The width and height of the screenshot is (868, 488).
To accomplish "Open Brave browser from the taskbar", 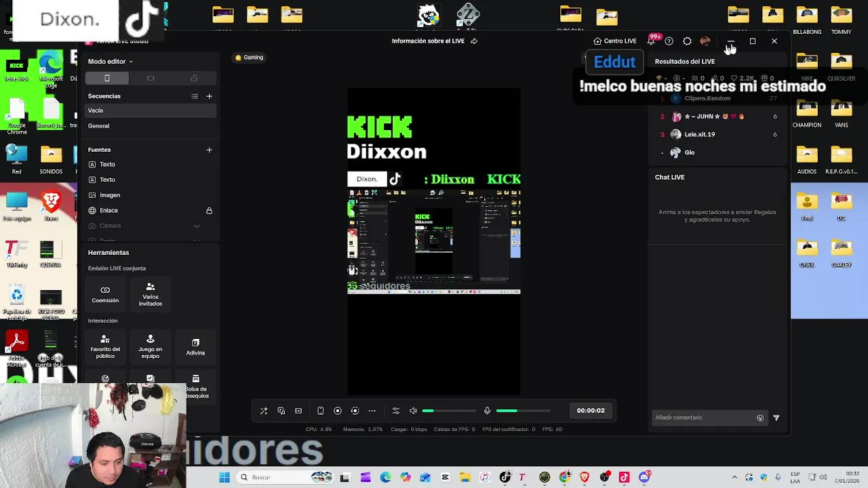I will 585,477.
